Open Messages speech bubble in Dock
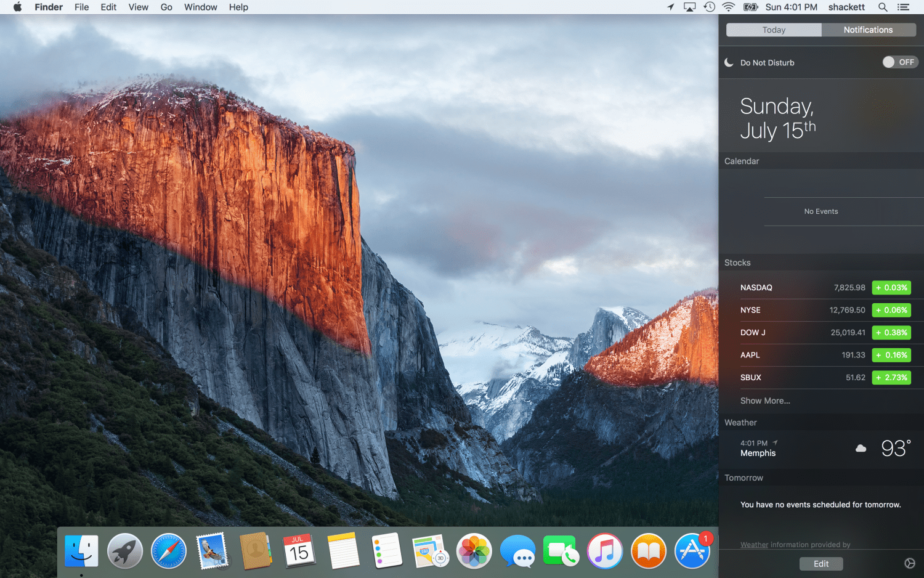924x578 pixels. [x=517, y=550]
